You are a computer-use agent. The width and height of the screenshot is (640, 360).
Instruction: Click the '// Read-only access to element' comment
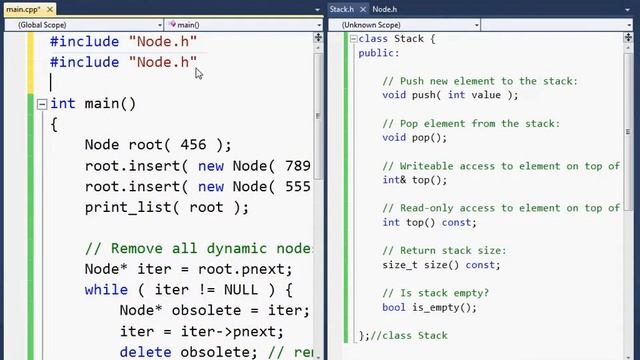click(x=501, y=208)
